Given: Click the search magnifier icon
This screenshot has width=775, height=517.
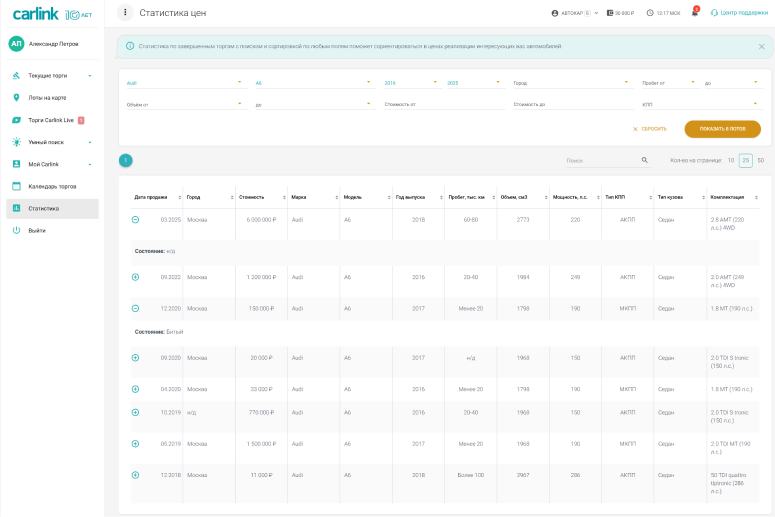Looking at the screenshot, I should [x=645, y=160].
